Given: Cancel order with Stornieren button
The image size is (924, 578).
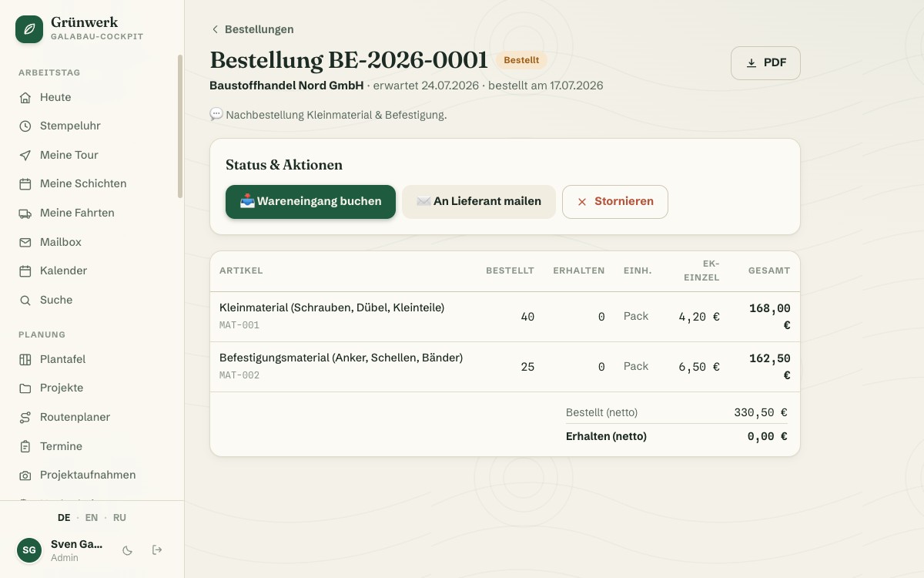Looking at the screenshot, I should pos(615,202).
